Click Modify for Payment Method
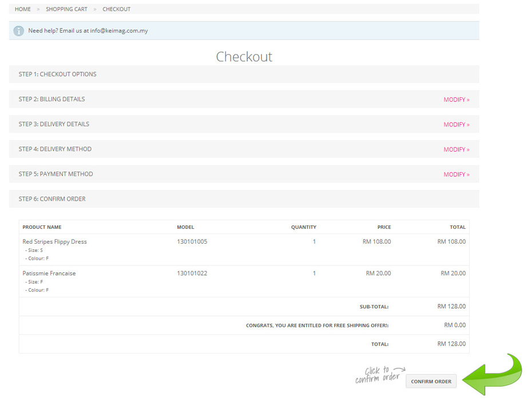 [x=456, y=174]
